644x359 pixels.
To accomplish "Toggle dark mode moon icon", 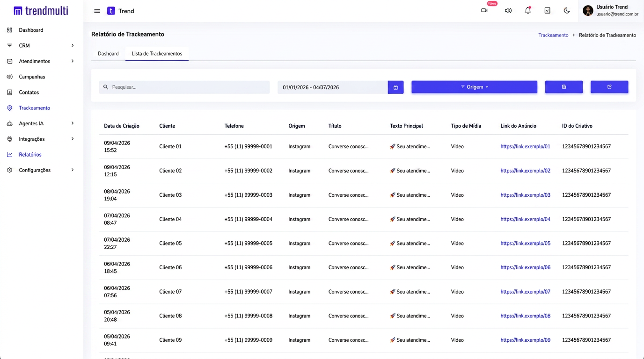I will (x=567, y=11).
